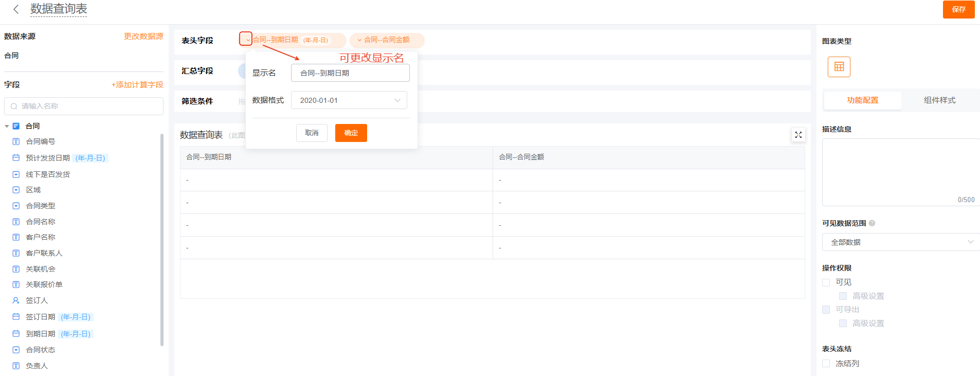The height and width of the screenshot is (376, 980).
Task: Open the 数据格式 dropdown showing 2020-01-01
Action: 349,100
